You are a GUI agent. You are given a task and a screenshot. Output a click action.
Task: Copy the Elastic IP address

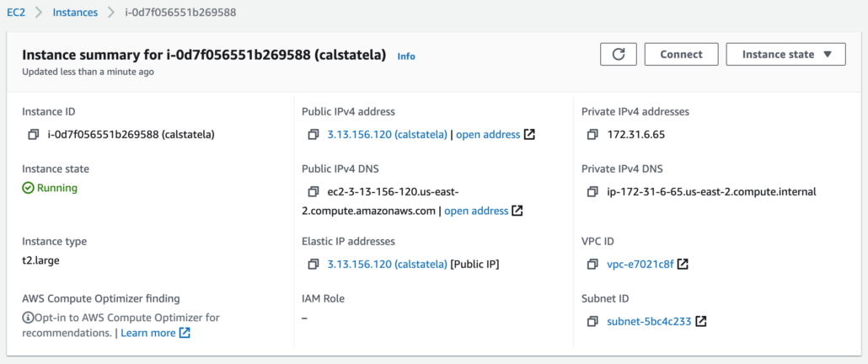[313, 265]
